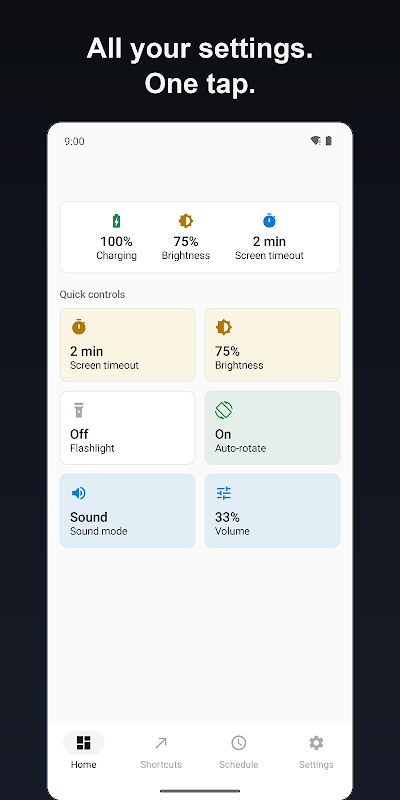Open the 2 min Screen timeout tile
Viewport: 400px width, 800px height.
pos(128,345)
